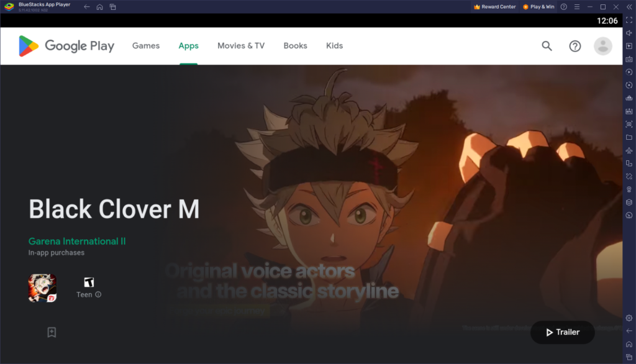
Task: Open the BlueStacks hamburger menu
Action: click(577, 7)
